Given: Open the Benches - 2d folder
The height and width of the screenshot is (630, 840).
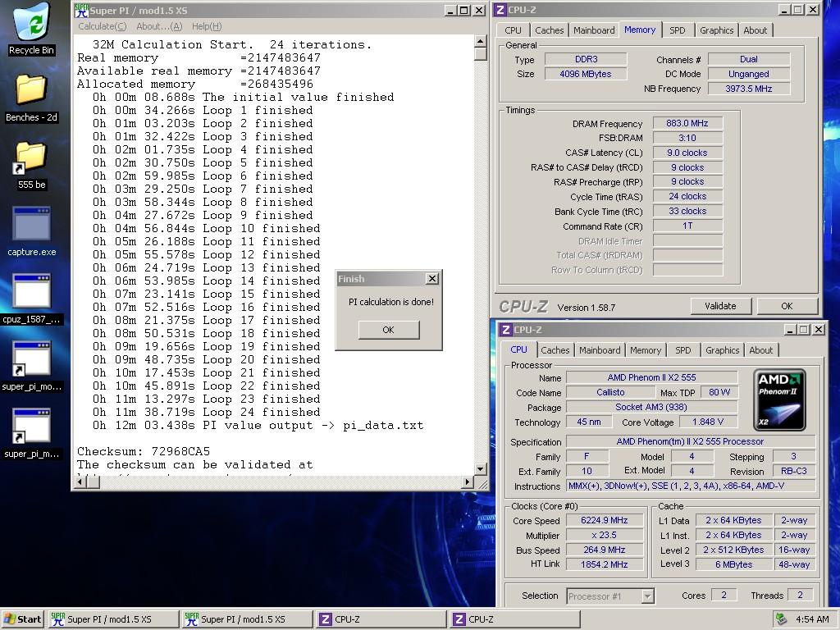Looking at the screenshot, I should point(31,97).
